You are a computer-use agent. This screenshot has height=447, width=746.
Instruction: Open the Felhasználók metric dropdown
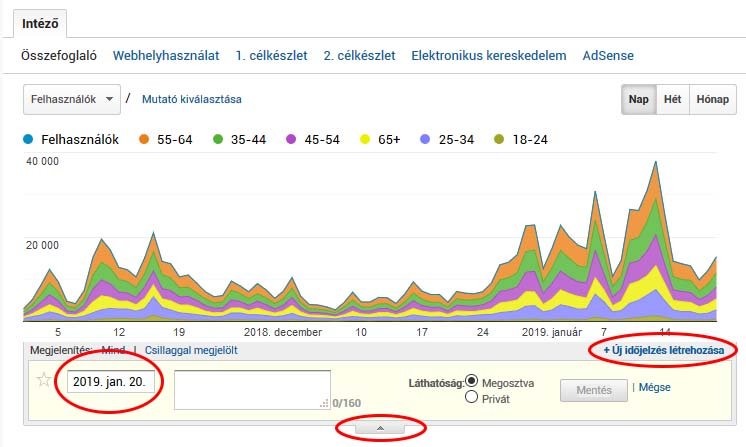[70, 100]
